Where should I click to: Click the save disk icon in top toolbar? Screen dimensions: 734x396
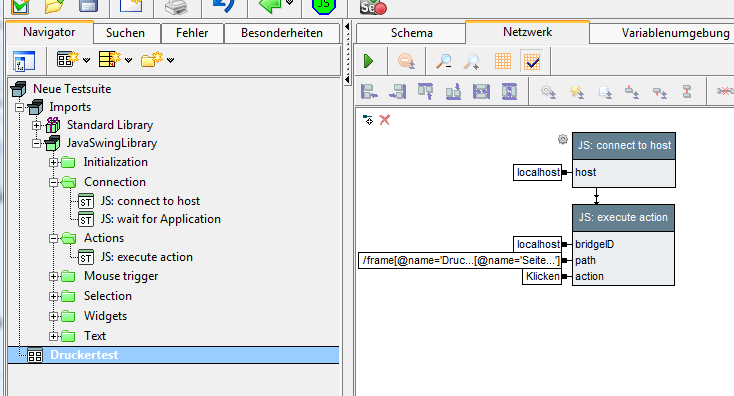(88, 6)
